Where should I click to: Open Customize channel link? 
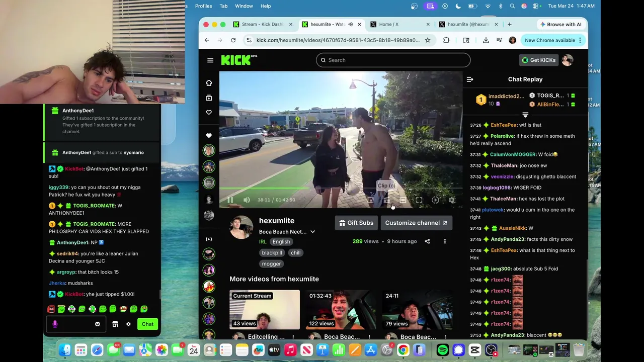[x=416, y=223]
